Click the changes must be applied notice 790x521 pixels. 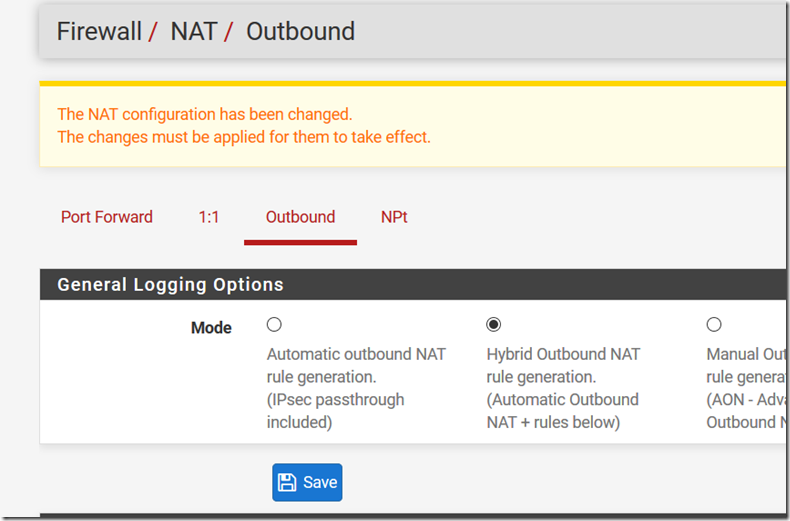[x=244, y=137]
